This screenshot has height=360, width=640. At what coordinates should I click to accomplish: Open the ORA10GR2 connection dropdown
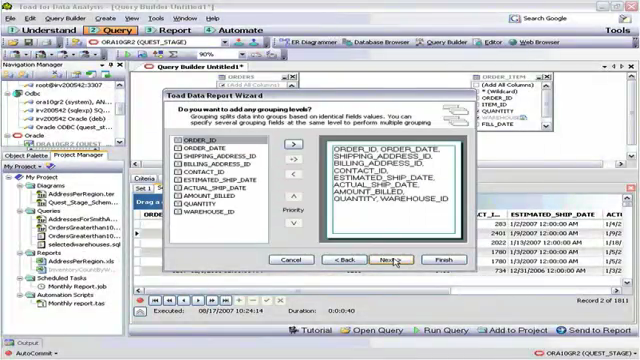pyautogui.click(x=224, y=42)
